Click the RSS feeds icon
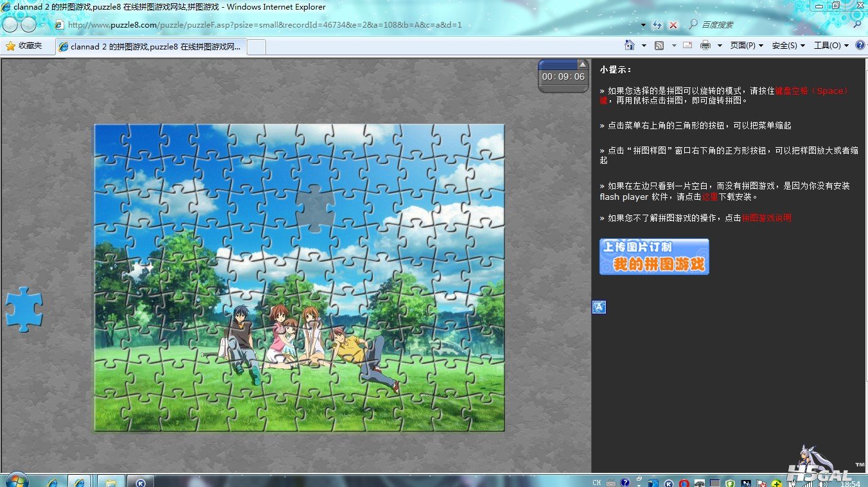Screen dimensions: 868x487 coord(659,46)
